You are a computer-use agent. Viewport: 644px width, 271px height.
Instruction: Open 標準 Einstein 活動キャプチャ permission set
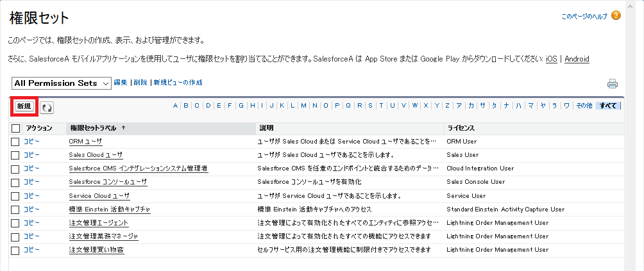(110, 209)
